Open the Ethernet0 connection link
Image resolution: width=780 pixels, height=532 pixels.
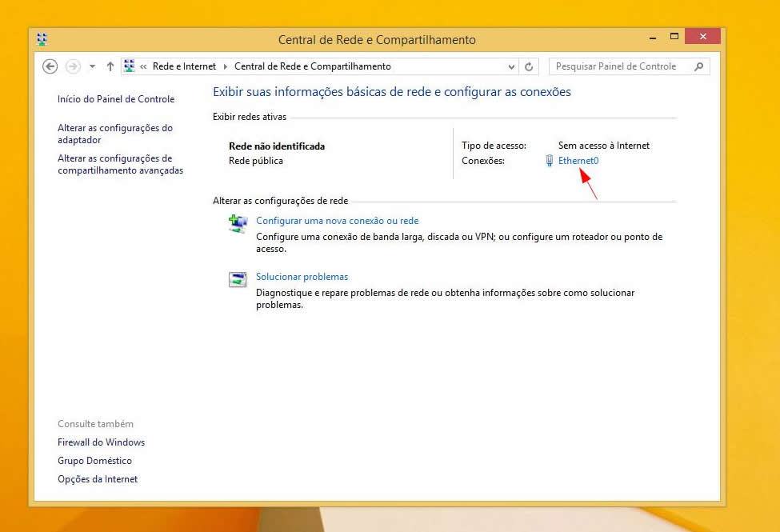pyautogui.click(x=578, y=161)
